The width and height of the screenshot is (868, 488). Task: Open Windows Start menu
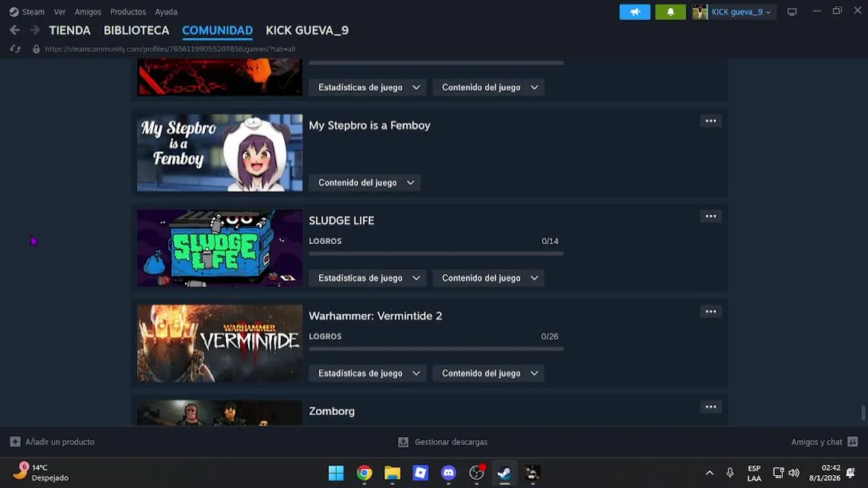[x=336, y=473]
